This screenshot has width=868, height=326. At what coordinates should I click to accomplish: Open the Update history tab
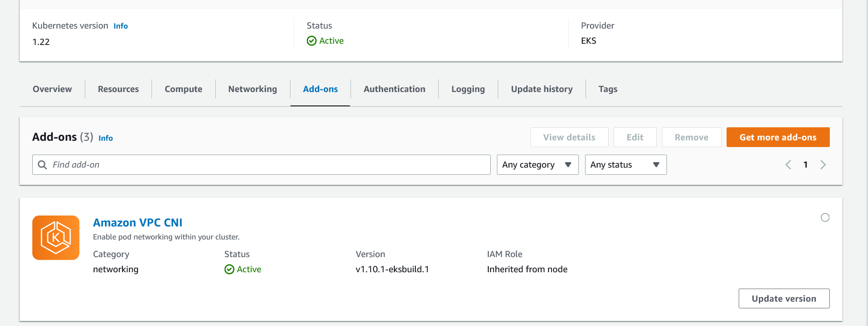coord(542,89)
